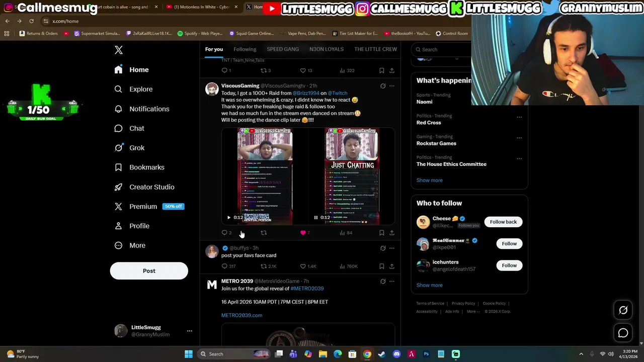Bookmark the buffys post

coord(382,266)
